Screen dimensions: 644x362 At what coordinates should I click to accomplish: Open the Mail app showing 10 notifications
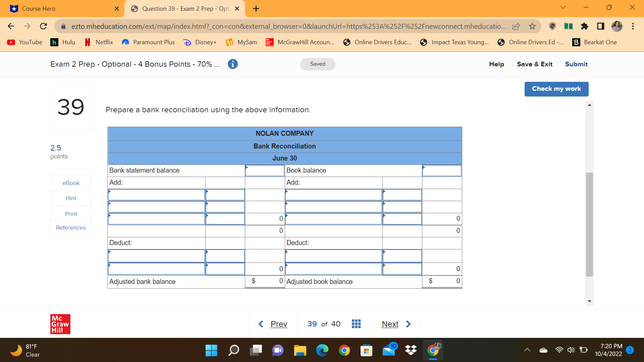point(388,350)
